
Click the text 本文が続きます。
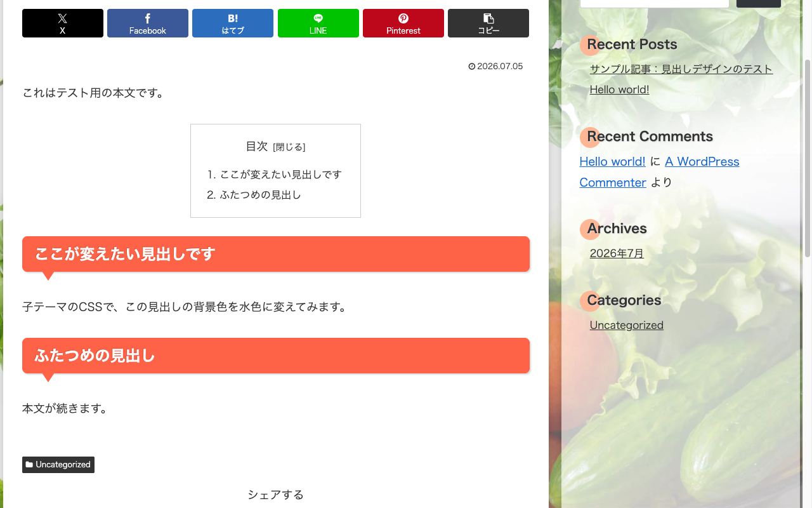(67, 408)
